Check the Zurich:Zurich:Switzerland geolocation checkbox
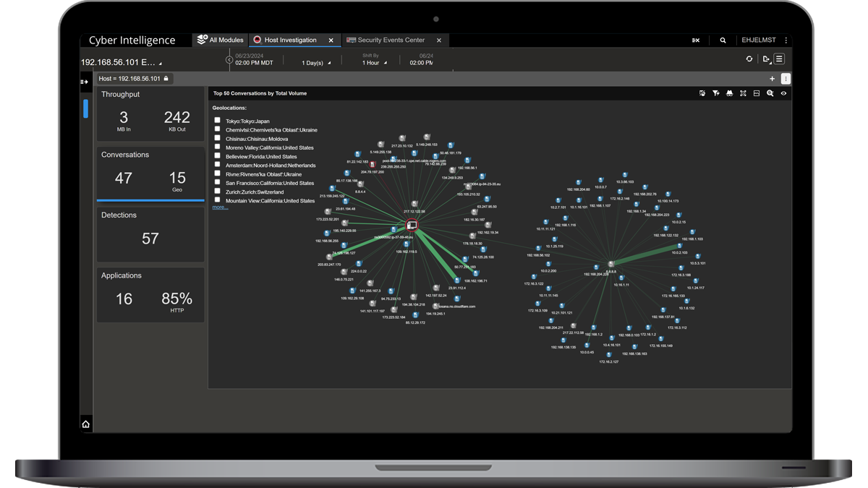The height and width of the screenshot is (488, 868). click(218, 189)
